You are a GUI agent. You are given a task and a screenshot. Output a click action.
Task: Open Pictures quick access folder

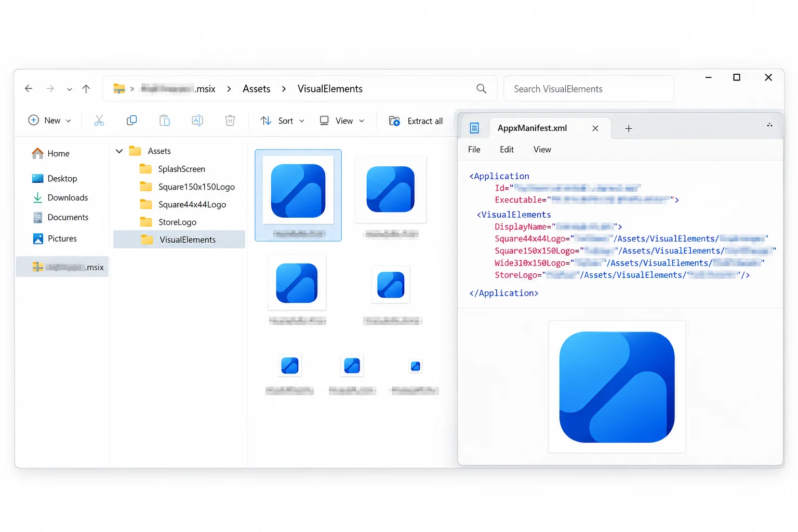coord(55,238)
